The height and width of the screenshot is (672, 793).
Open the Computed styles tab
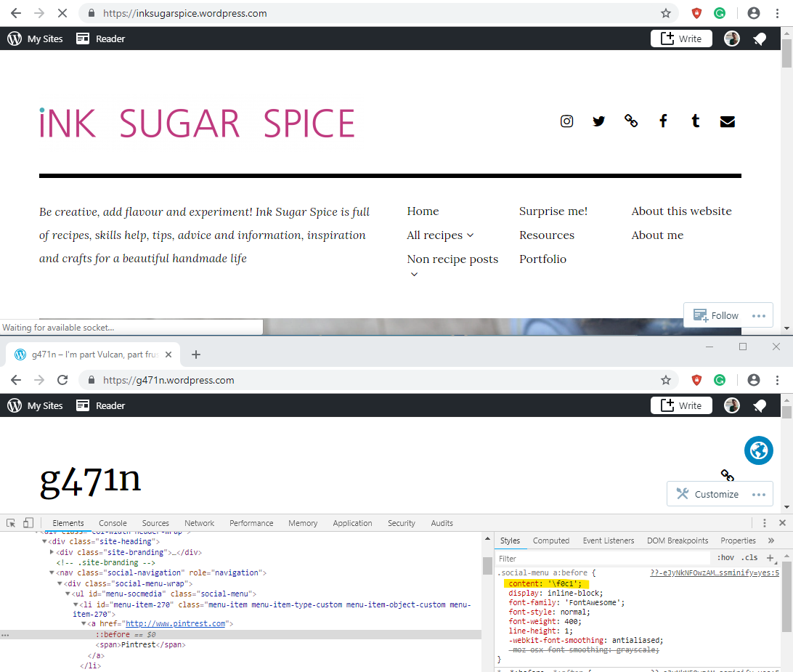(x=550, y=541)
